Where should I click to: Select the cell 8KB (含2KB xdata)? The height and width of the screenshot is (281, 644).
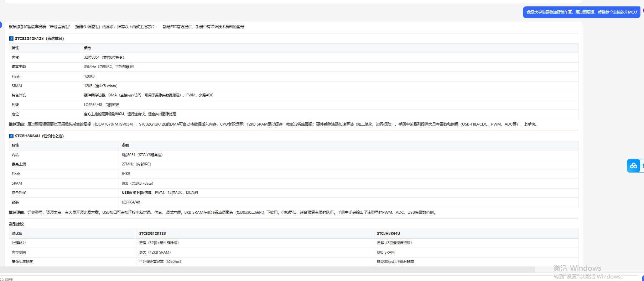[x=137, y=183]
